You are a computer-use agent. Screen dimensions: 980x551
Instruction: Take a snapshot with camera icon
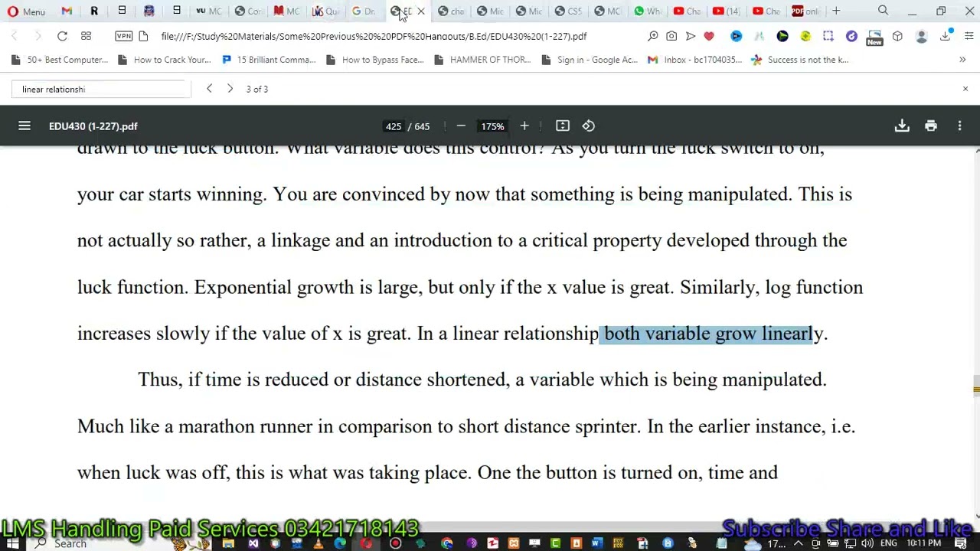[671, 36]
